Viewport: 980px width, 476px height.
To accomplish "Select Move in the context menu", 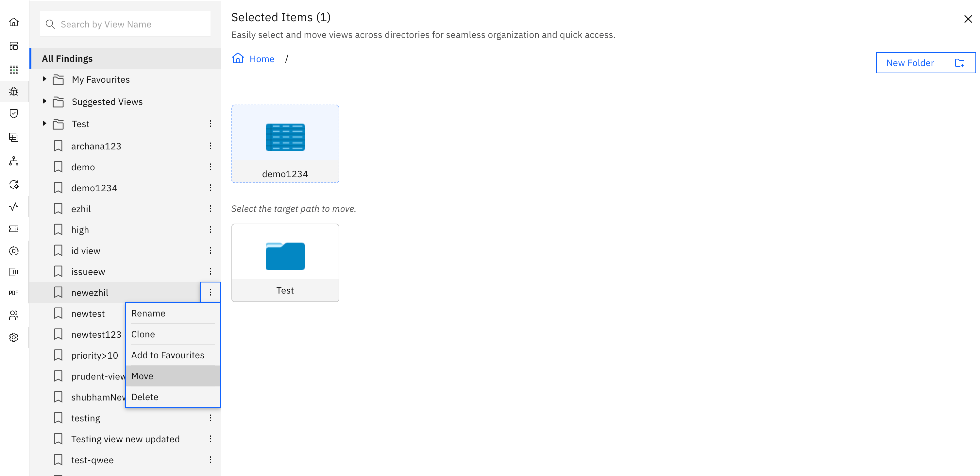I will 173,376.
